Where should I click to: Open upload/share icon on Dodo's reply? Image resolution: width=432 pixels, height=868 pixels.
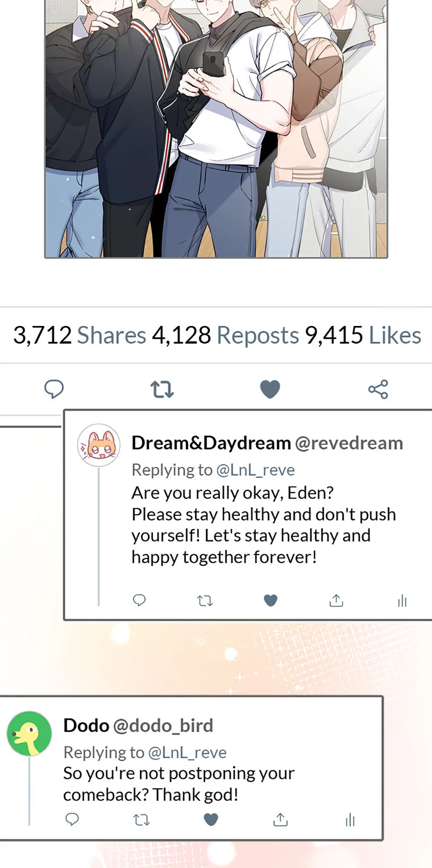point(280,819)
